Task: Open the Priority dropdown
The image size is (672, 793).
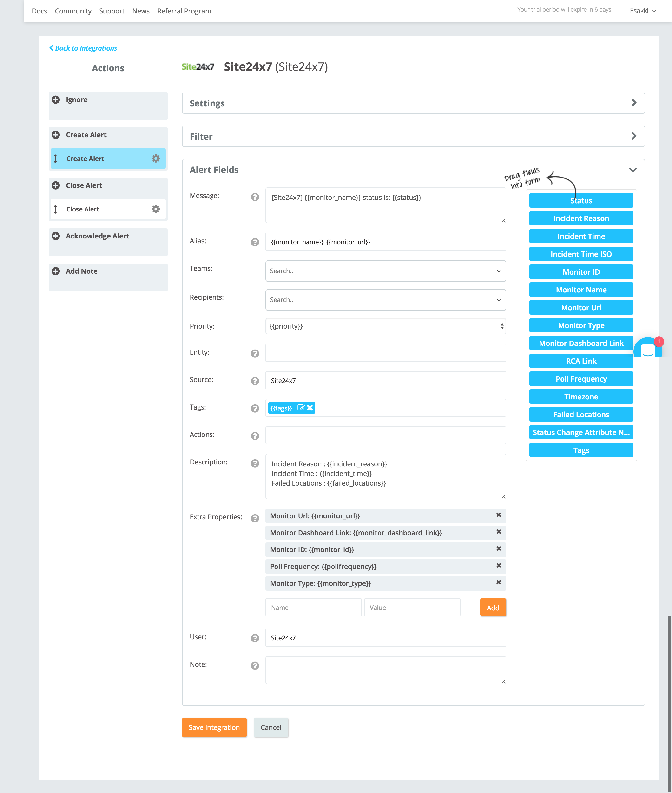Action: tap(385, 326)
